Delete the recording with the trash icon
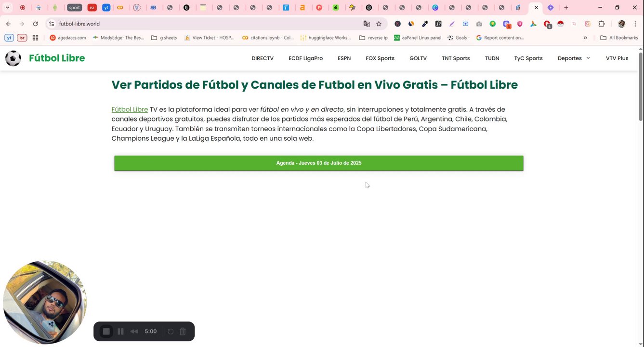The width and height of the screenshot is (644, 347). click(183, 332)
